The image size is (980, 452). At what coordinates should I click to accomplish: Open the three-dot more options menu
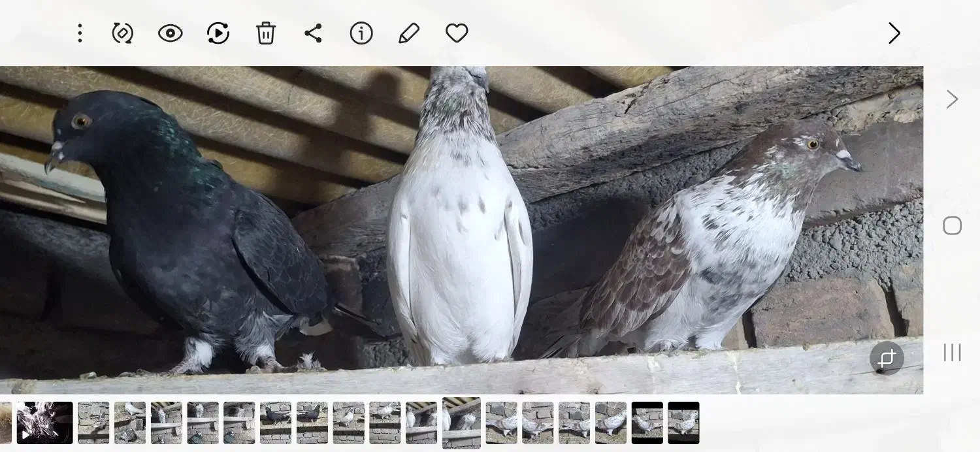point(80,33)
